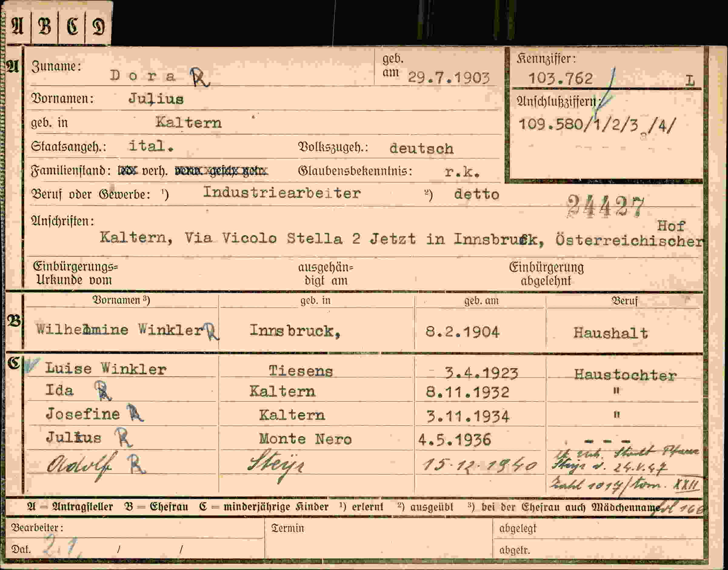Click the "Anschlußziffern" label
This screenshot has width=728, height=570.
click(x=556, y=102)
